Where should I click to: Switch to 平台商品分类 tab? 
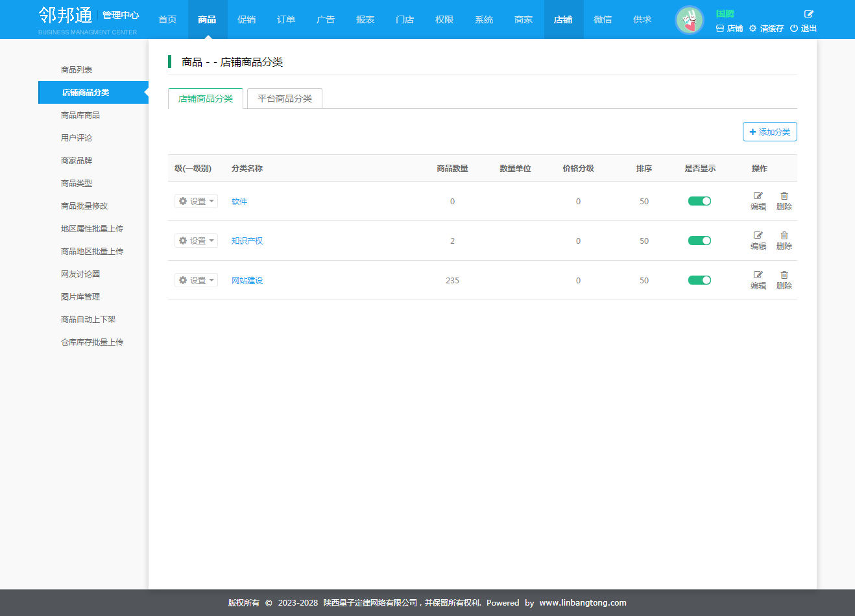click(285, 99)
